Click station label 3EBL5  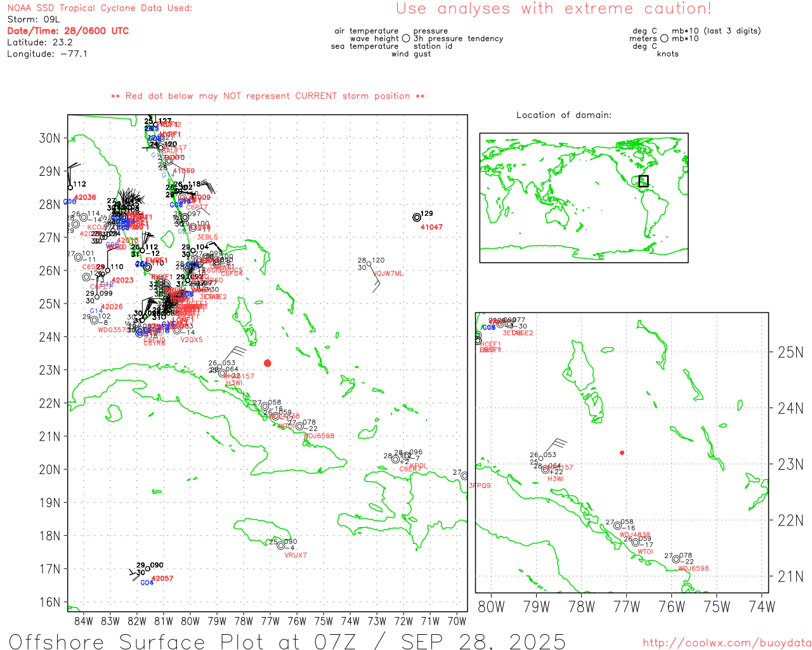[207, 237]
